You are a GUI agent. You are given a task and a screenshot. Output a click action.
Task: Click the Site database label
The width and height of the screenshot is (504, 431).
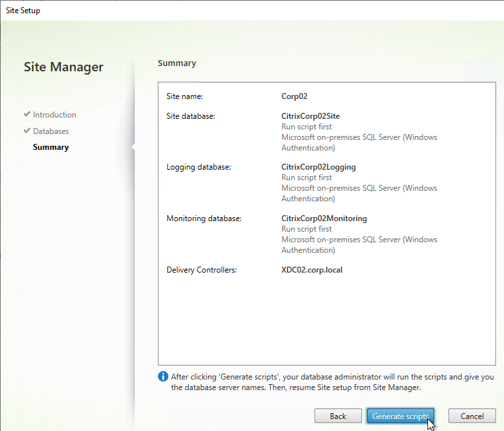pyautogui.click(x=191, y=117)
